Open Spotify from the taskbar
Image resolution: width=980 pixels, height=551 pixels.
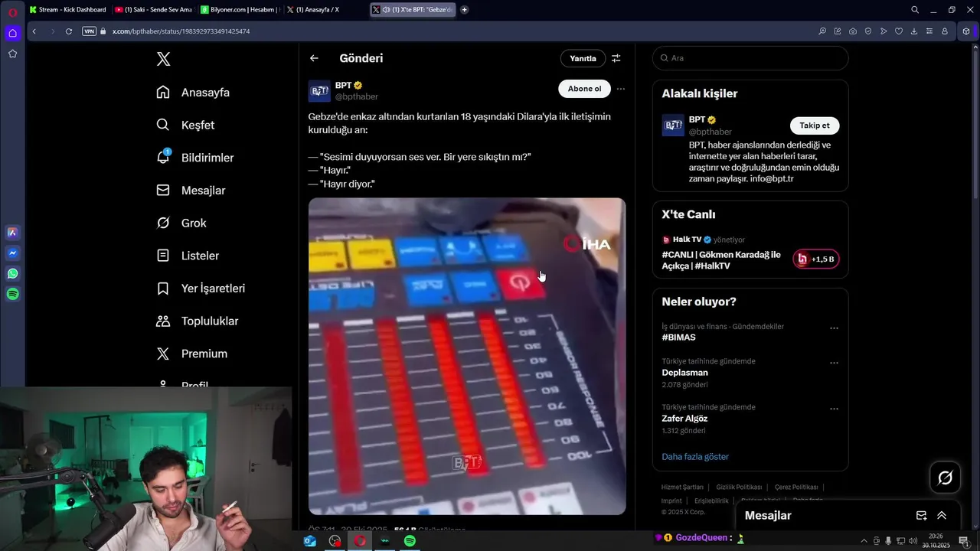click(410, 541)
